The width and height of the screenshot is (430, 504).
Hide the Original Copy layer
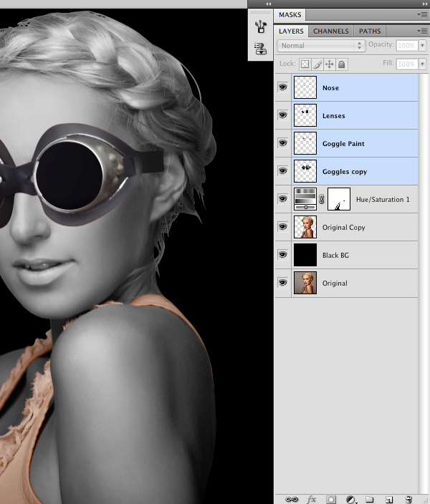[282, 227]
